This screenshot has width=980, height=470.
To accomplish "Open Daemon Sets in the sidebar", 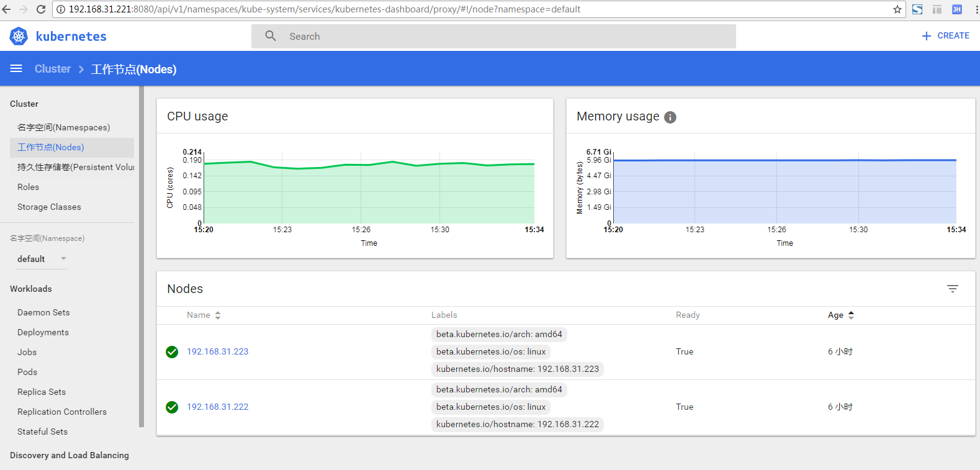I will [43, 312].
